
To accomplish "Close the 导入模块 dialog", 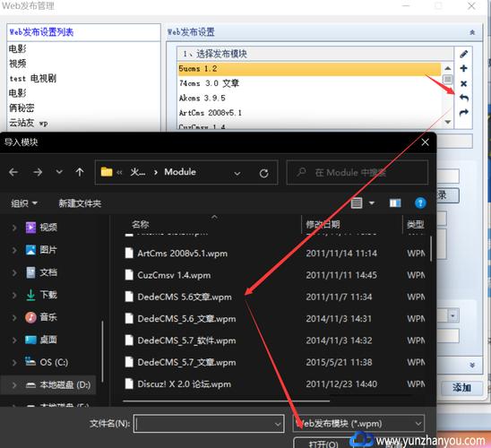I will (425, 142).
